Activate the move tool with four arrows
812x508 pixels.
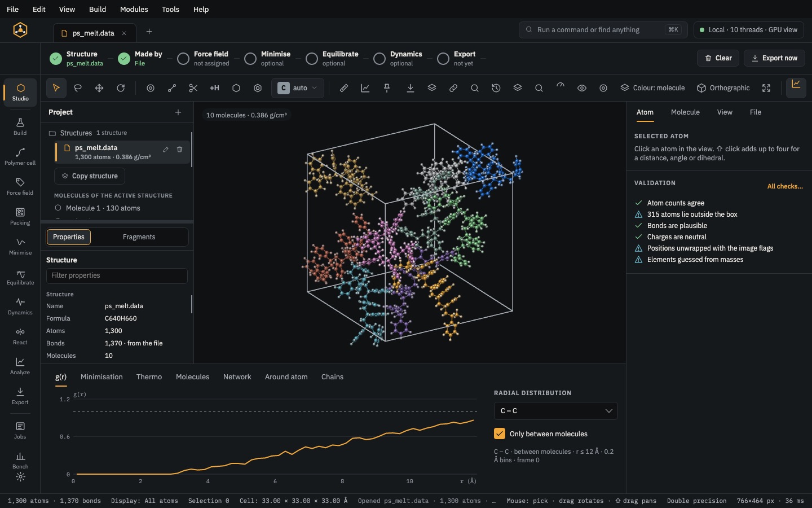point(99,88)
